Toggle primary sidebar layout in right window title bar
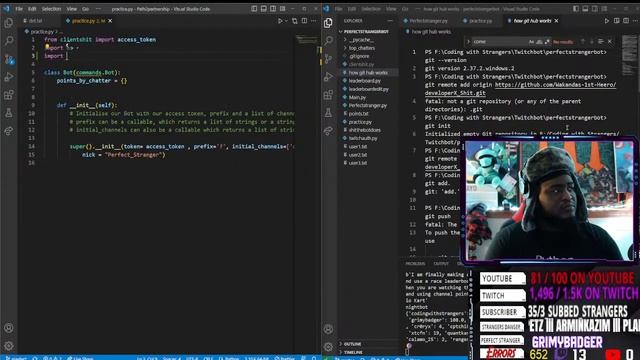This screenshot has width=640, height=360. coord(576,9)
